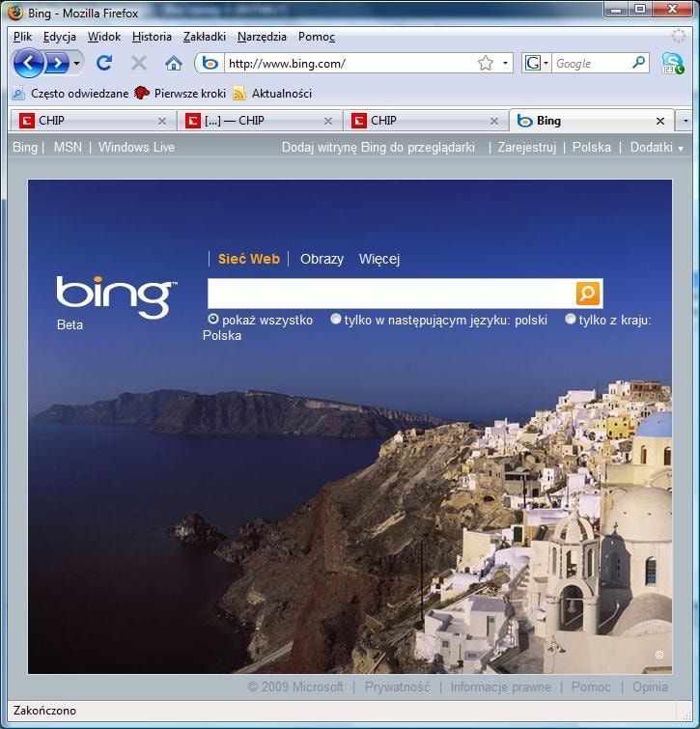The image size is (700, 729).
Task: Select the Sieć Web search category
Action: pos(249,259)
